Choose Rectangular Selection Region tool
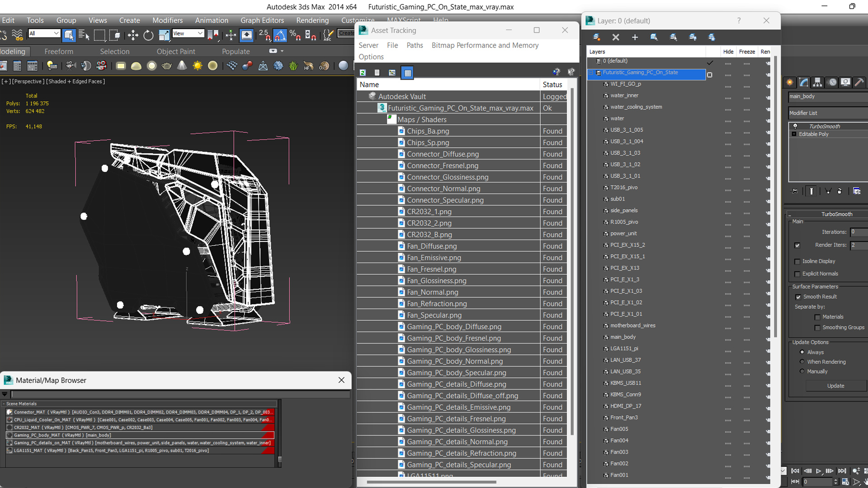 [x=99, y=35]
